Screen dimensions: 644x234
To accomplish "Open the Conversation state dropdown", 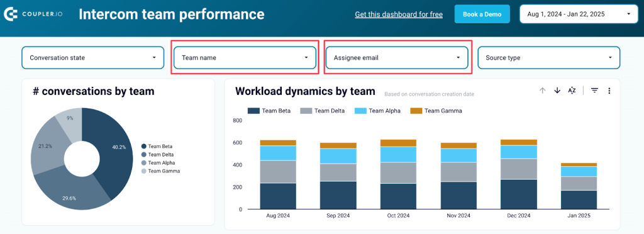I will 92,58.
